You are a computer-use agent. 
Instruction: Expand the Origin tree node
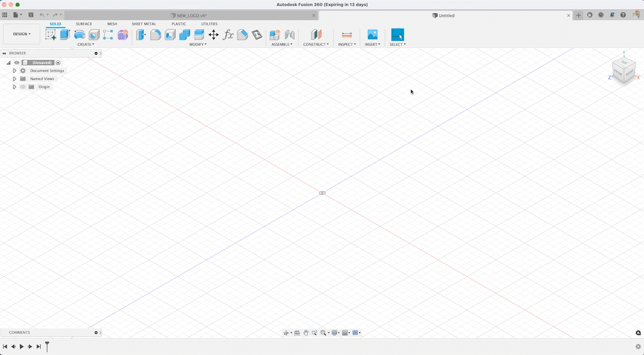click(x=15, y=87)
